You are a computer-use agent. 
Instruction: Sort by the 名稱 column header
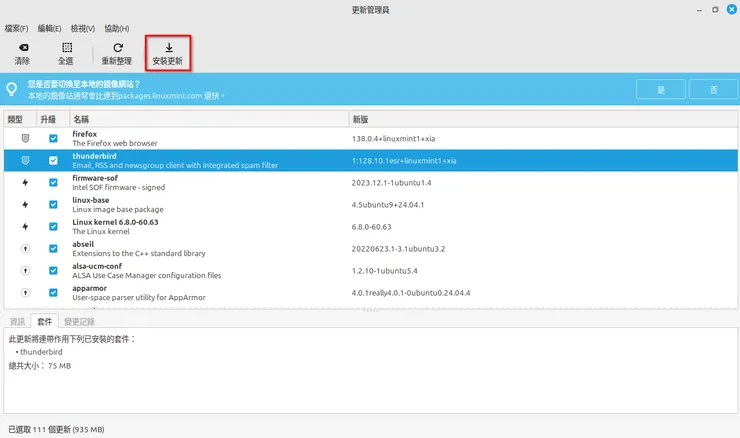209,119
